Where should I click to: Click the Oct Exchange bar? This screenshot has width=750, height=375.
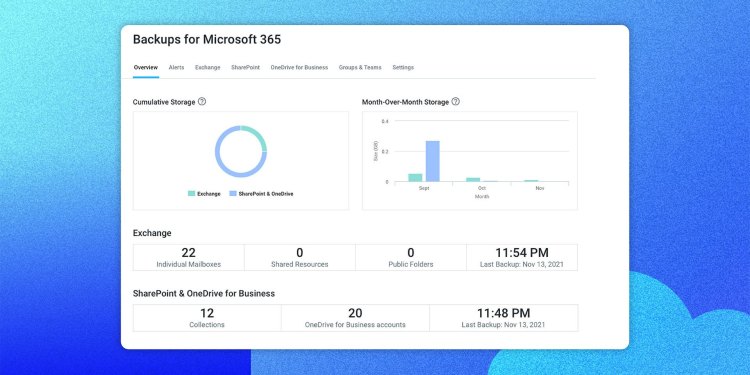point(473,180)
